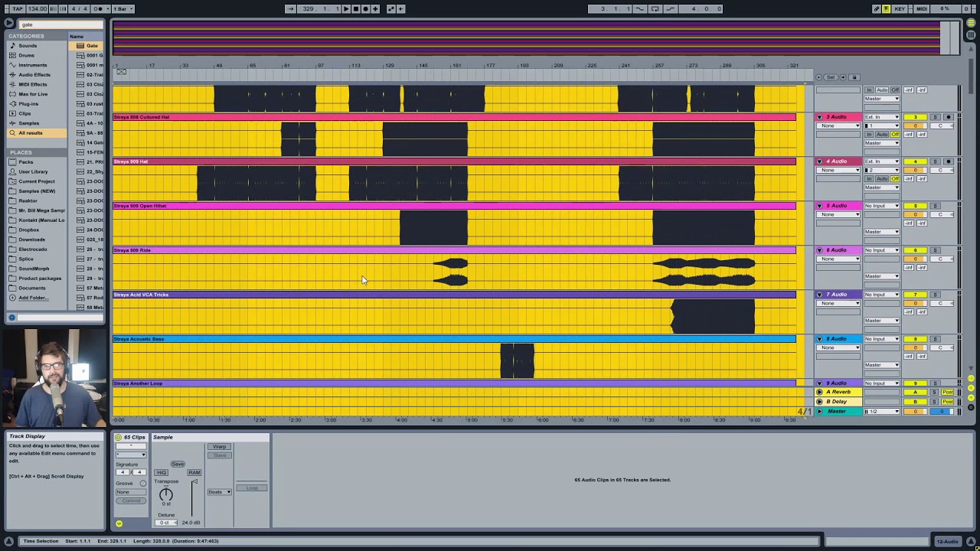Adjust the 3 Audio pan control
The width and height of the screenshot is (980, 551).
942,126
